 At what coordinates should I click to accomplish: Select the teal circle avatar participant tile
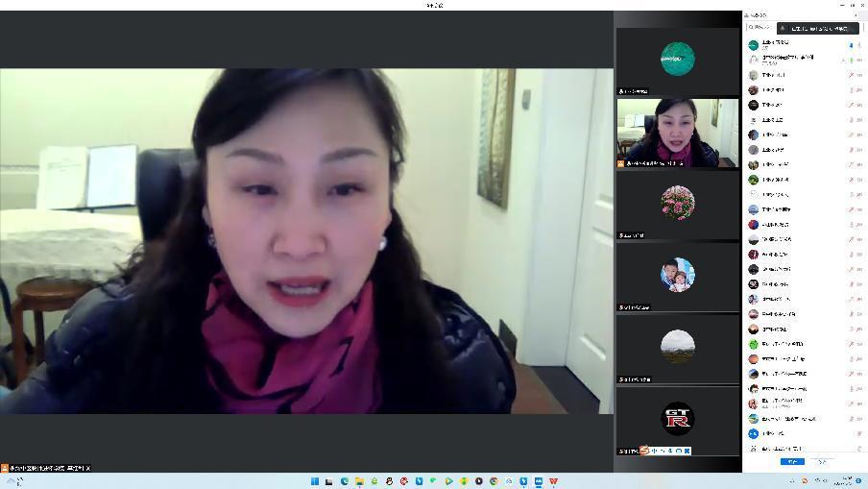click(678, 61)
